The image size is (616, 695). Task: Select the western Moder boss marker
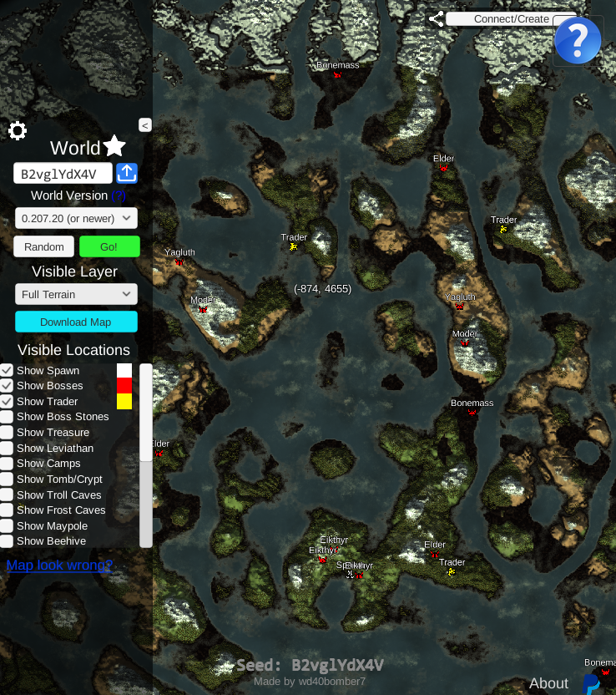[x=203, y=309]
